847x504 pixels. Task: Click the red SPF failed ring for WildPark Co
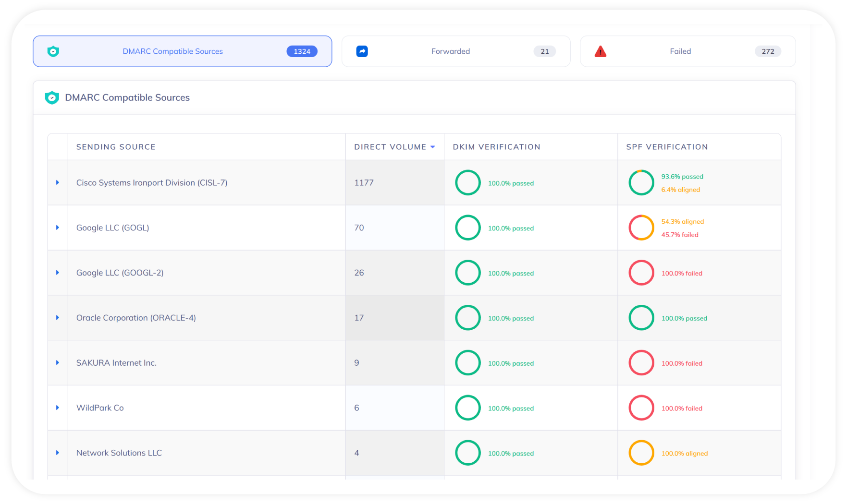[641, 408]
